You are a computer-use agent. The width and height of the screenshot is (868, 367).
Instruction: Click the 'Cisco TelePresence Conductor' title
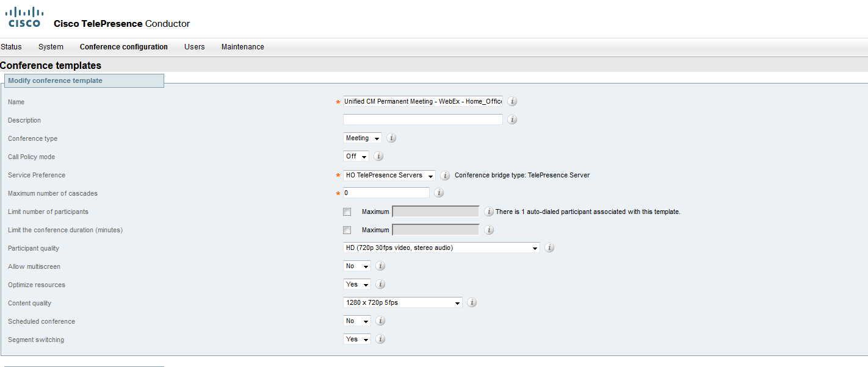tap(122, 24)
